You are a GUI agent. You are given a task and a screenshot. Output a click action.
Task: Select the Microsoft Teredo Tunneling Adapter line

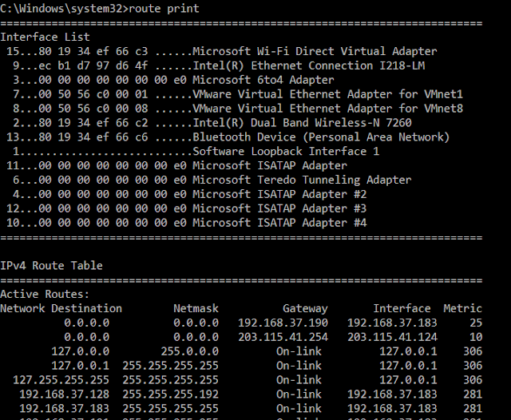pyautogui.click(x=212, y=180)
